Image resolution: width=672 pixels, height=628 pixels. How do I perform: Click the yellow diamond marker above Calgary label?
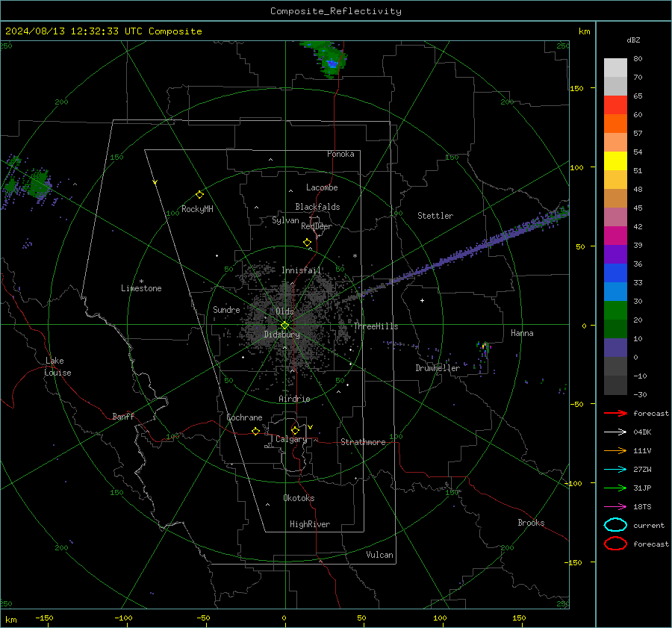(295, 430)
